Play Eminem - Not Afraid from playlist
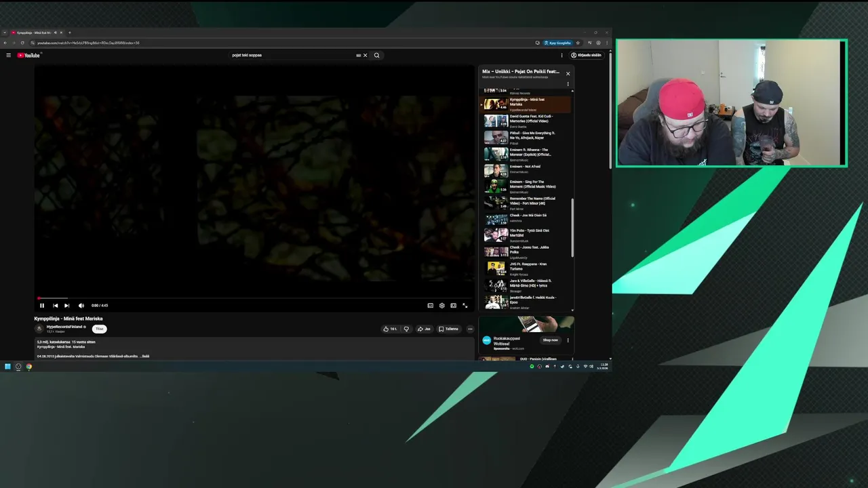This screenshot has width=868, height=488. [526, 170]
